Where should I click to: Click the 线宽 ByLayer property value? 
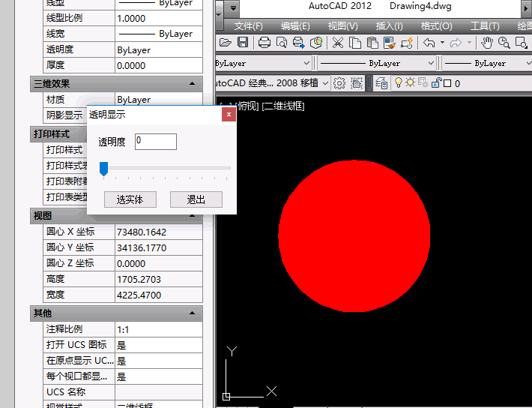pyautogui.click(x=159, y=34)
